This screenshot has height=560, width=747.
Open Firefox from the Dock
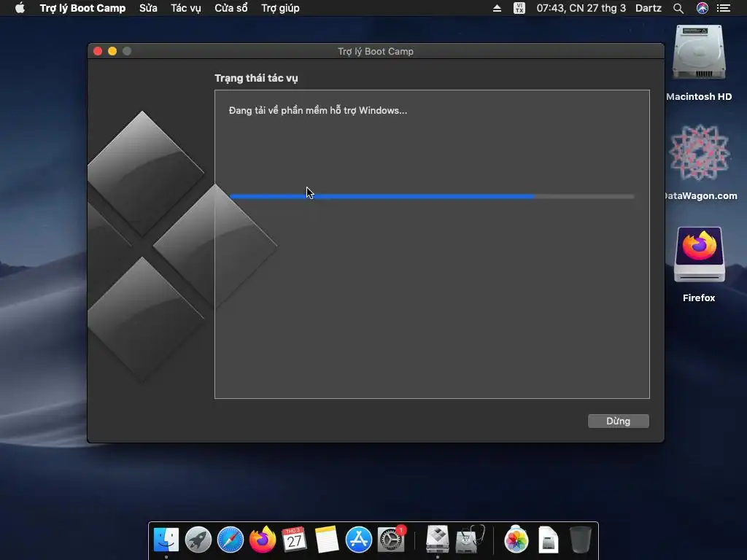click(263, 540)
